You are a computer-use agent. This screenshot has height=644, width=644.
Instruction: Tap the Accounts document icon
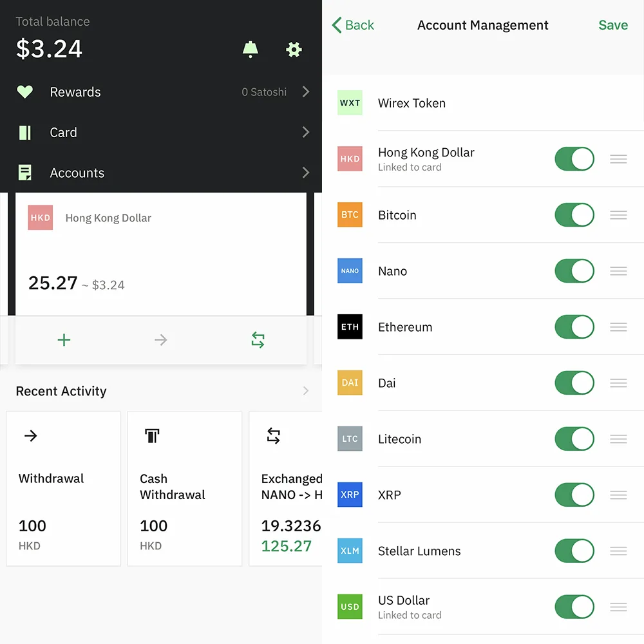24,173
